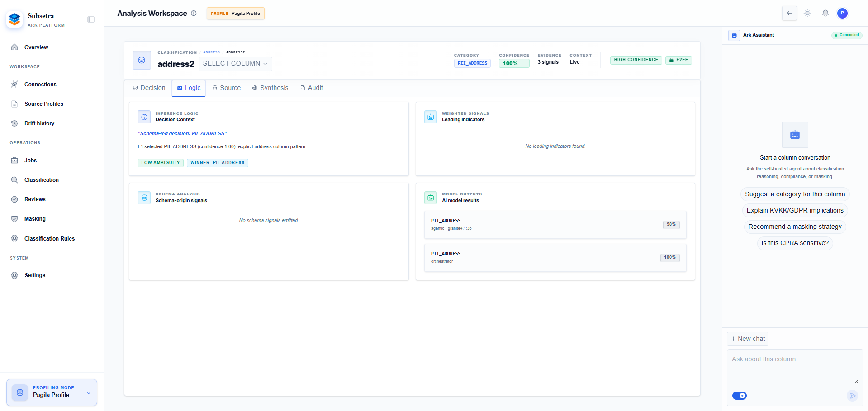This screenshot has height=411, width=868.
Task: Click the Jobs briefcase icon
Action: tap(14, 160)
